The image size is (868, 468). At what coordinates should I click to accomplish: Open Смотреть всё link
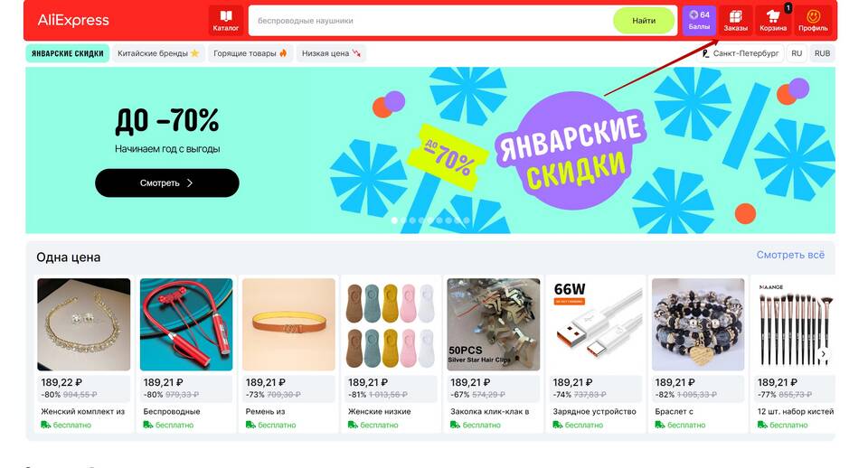tap(790, 255)
